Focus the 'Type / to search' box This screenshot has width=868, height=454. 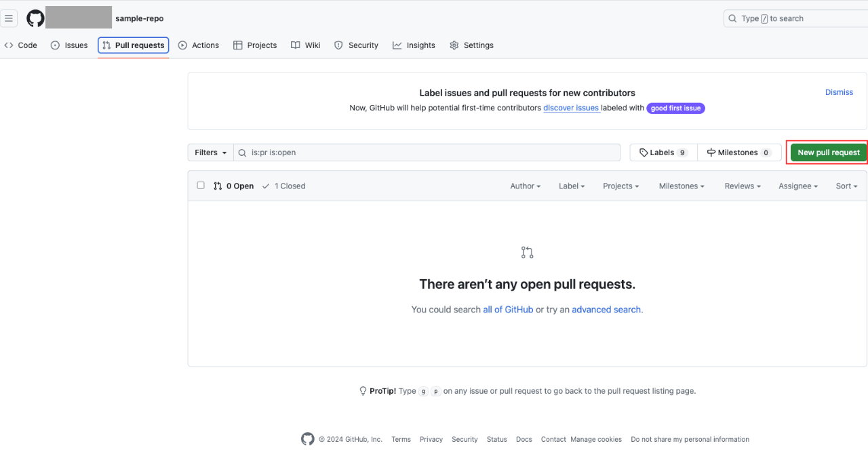tap(795, 18)
